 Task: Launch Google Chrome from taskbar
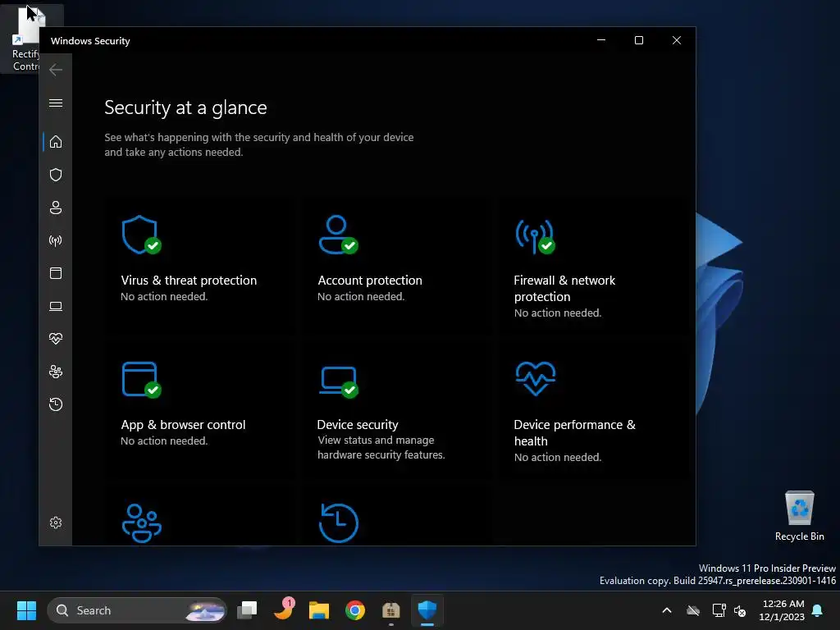(x=354, y=610)
